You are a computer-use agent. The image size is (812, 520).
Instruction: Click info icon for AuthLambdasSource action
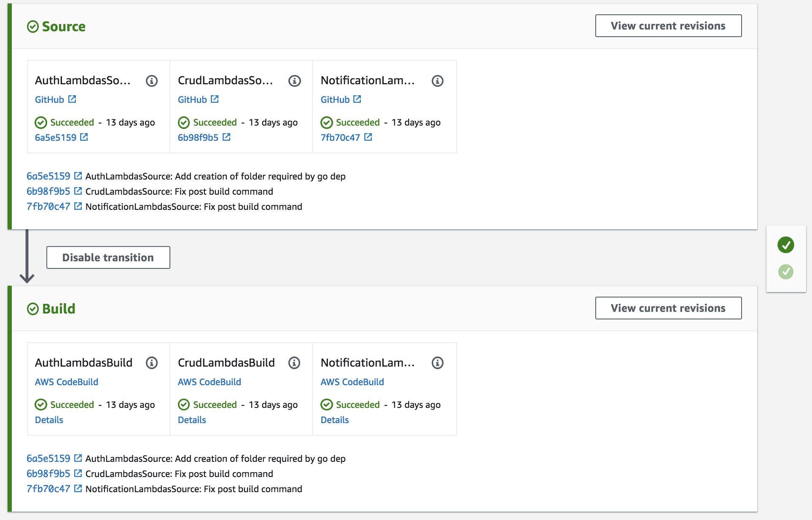pyautogui.click(x=151, y=81)
